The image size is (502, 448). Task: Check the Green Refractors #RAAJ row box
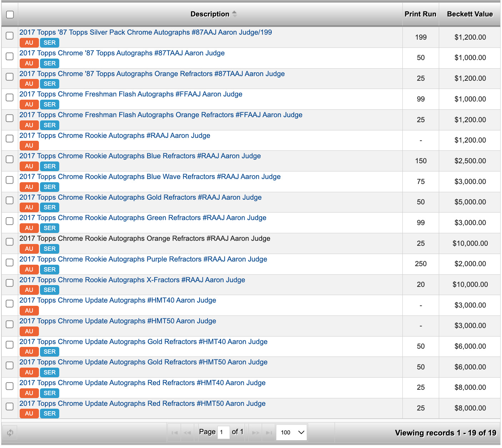(x=10, y=221)
